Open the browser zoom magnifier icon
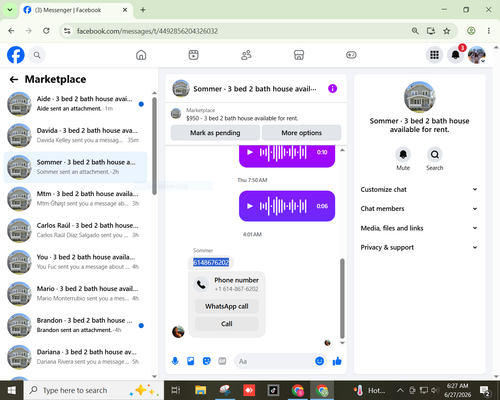 click(x=415, y=31)
